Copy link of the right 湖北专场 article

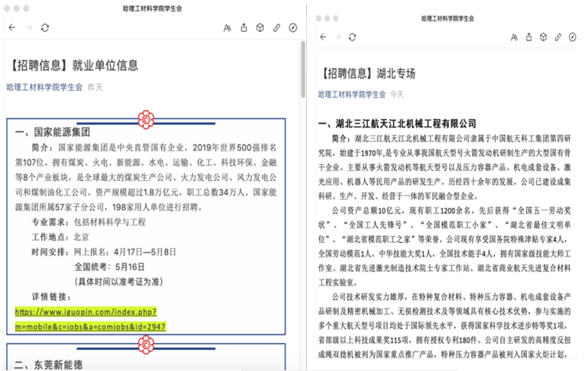(x=558, y=36)
